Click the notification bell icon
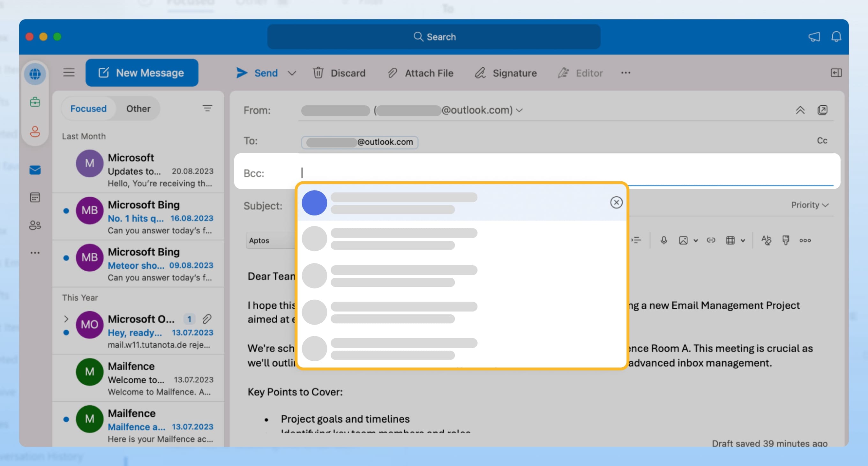This screenshot has width=868, height=466. click(836, 37)
